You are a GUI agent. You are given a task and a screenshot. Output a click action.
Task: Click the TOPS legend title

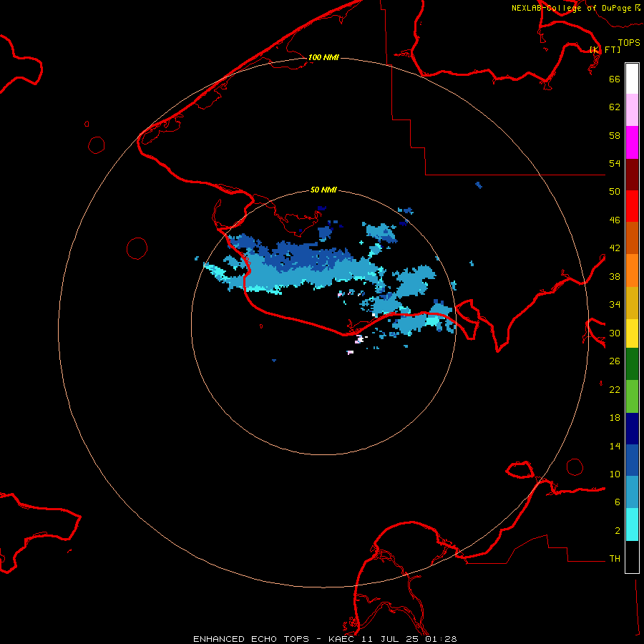coord(629,43)
